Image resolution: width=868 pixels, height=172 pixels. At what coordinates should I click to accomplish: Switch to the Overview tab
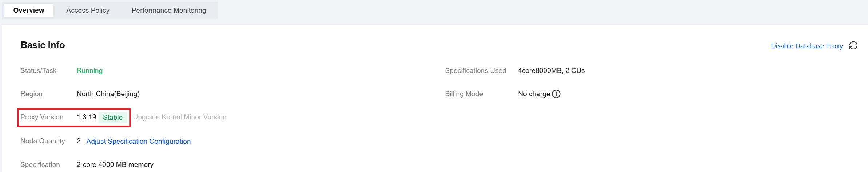pos(29,11)
